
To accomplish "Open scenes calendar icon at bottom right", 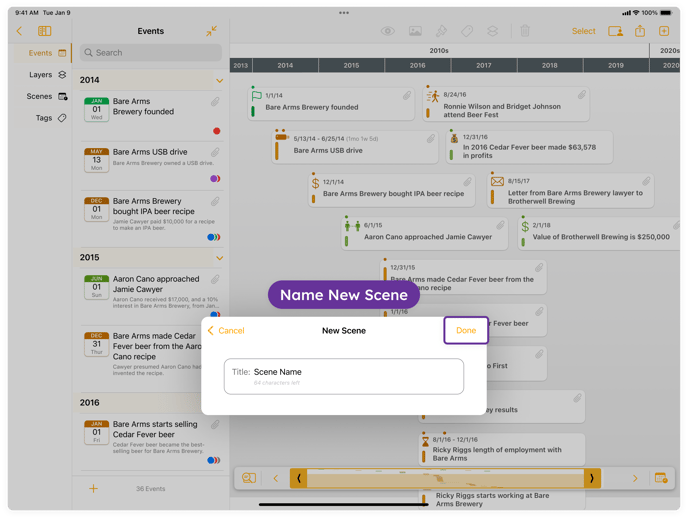I will [x=661, y=478].
